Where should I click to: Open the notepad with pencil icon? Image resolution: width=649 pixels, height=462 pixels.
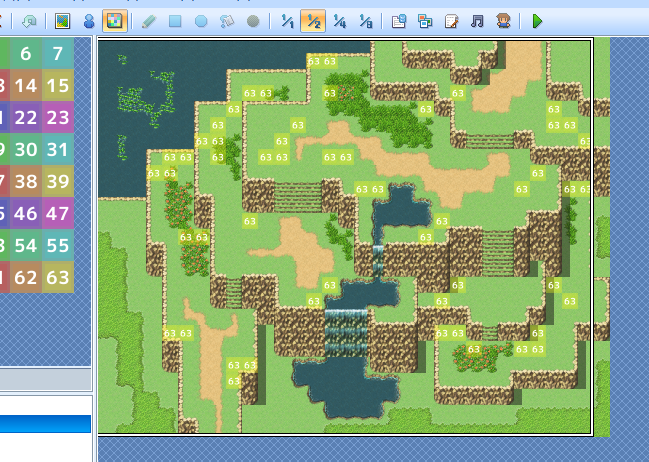[451, 21]
